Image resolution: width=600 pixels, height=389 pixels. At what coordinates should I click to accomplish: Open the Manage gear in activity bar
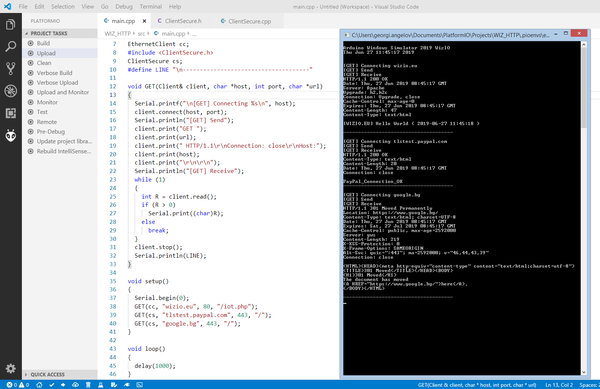pos(10,368)
